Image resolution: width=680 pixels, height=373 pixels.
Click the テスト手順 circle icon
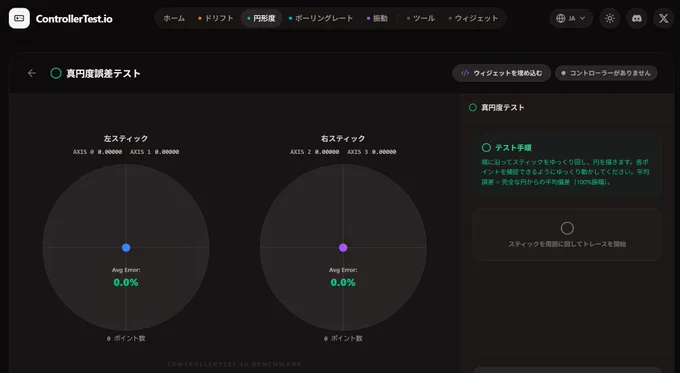pos(486,147)
